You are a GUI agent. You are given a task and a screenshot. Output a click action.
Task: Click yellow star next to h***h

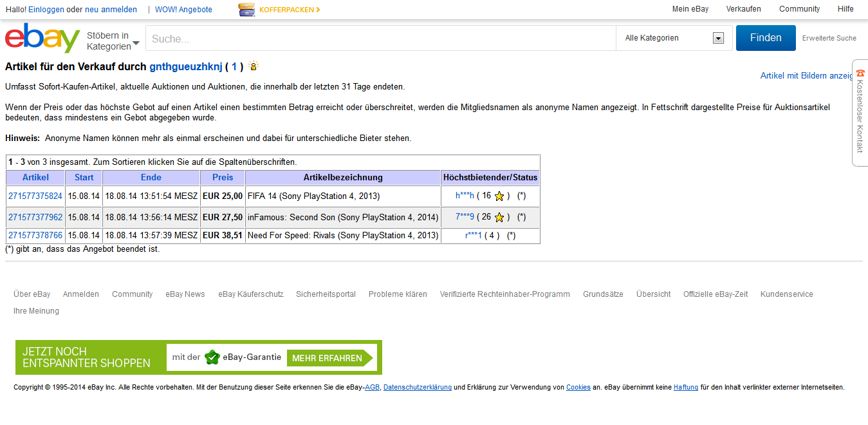499,196
